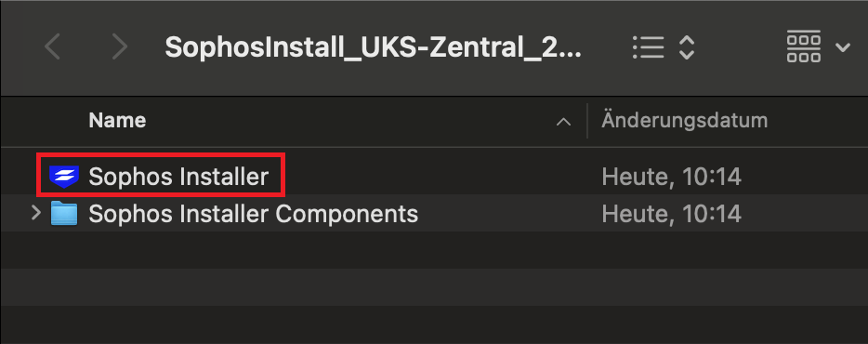Image resolution: width=868 pixels, height=344 pixels.
Task: Click empty area below file list
Action: [434, 288]
